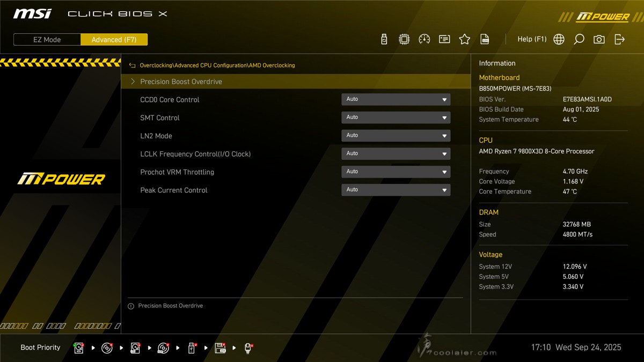
Task: Click the LCLK Frequency Control(I/O Clock) label
Action: coord(195,154)
